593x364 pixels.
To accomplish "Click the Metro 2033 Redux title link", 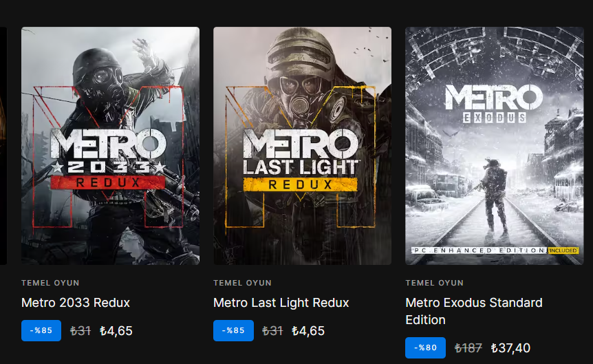I will [x=76, y=303].
